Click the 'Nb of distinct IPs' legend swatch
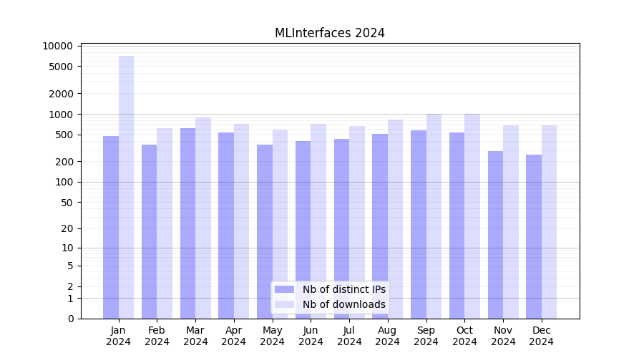 (285, 289)
